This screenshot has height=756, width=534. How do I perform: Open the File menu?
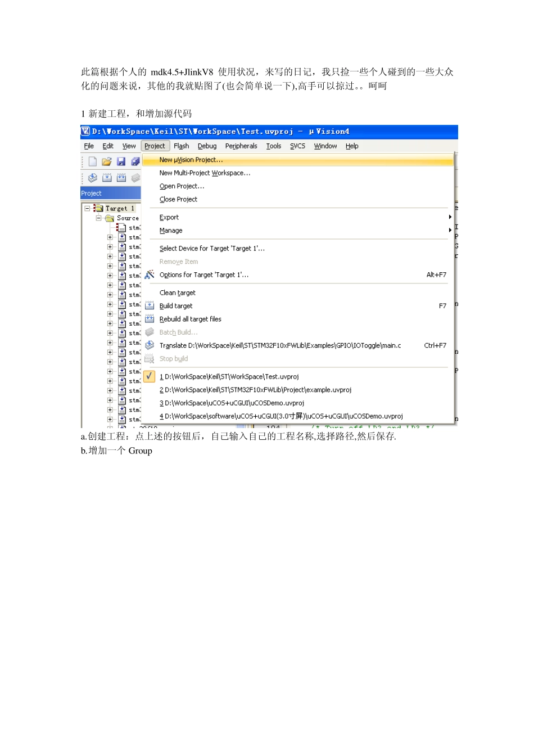coord(89,146)
